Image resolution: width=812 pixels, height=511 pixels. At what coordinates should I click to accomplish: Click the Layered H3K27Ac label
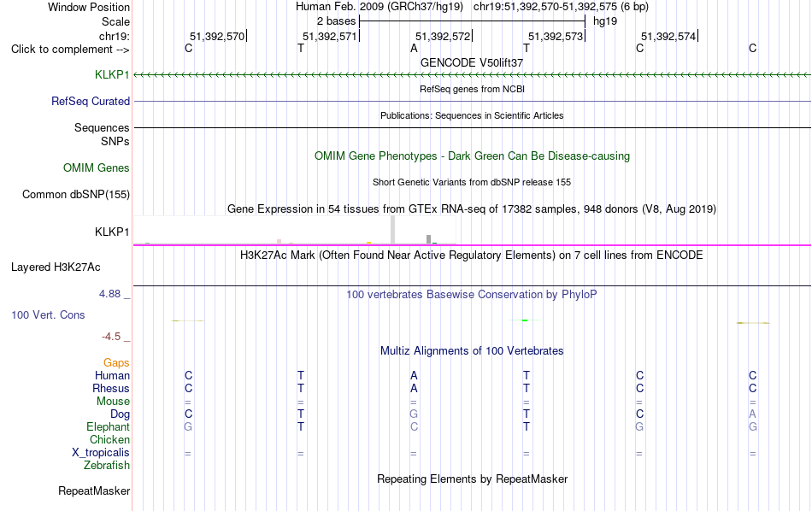[56, 267]
